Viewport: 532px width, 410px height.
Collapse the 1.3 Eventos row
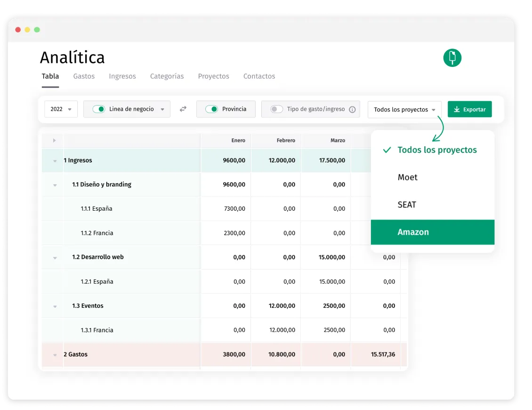coord(55,306)
